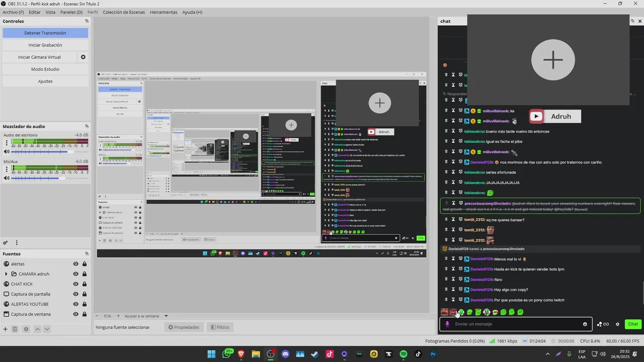Zoom in preview with plus button
This screenshot has width=644, height=362.
(x=118, y=316)
